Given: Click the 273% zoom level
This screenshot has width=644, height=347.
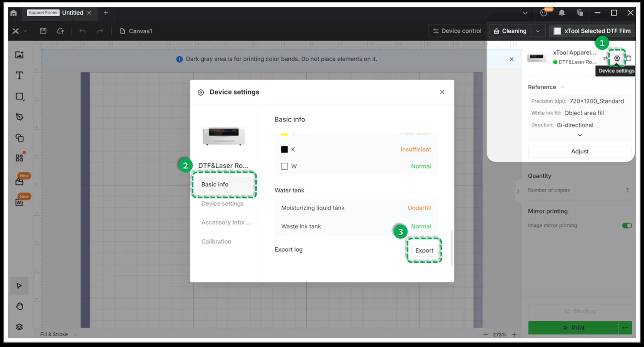Looking at the screenshot, I should click(500, 335).
